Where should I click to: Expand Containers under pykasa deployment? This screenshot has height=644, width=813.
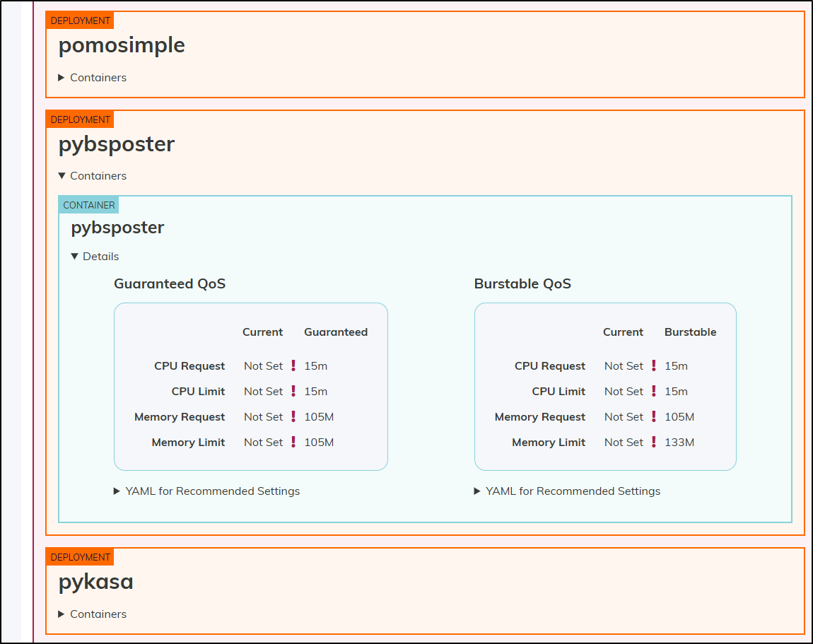[x=92, y=614]
